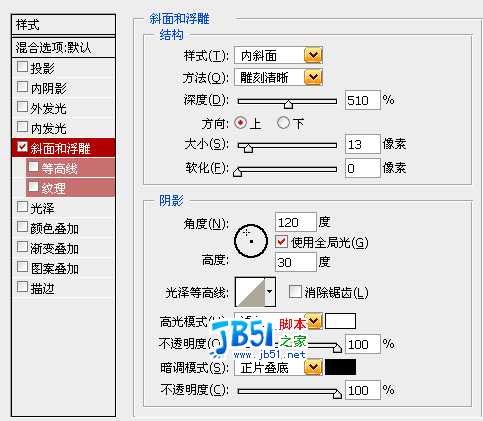Click the highlight 不透明度 slider handle
Viewport: 483px width, 421px height.
(x=337, y=348)
